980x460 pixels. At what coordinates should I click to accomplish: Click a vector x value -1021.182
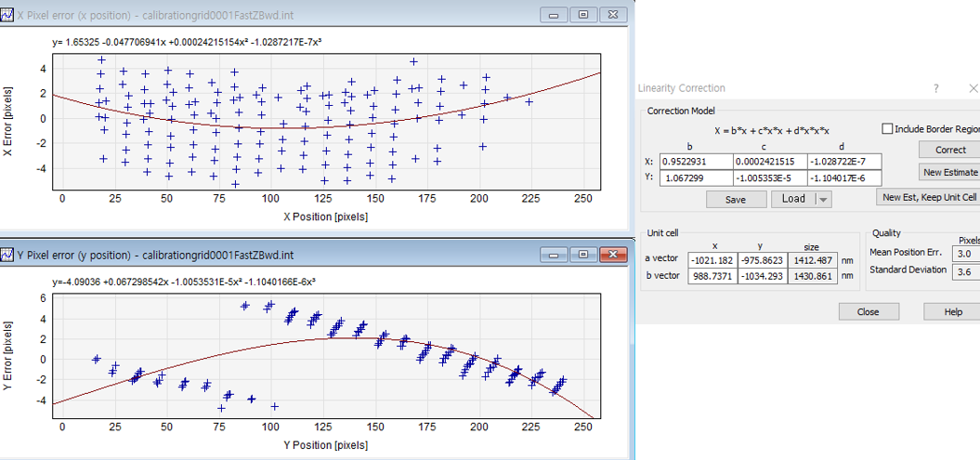[x=712, y=259]
